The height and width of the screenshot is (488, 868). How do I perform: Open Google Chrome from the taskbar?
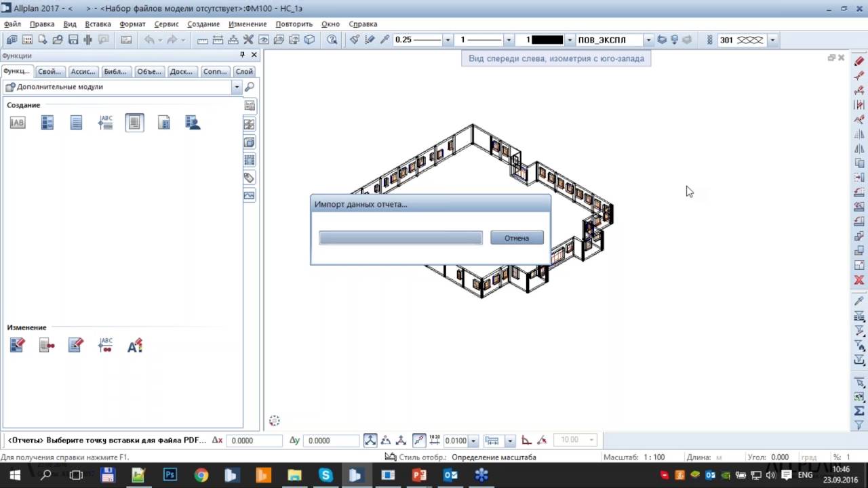coord(201,475)
